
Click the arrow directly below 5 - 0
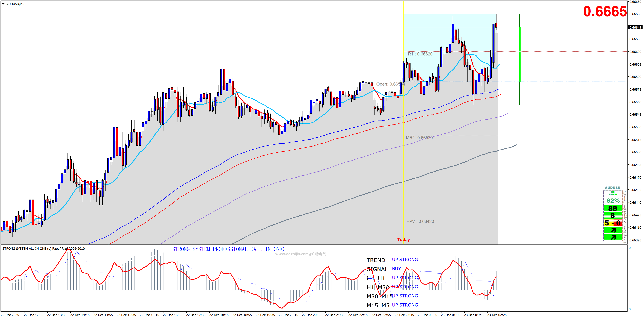tap(613, 230)
